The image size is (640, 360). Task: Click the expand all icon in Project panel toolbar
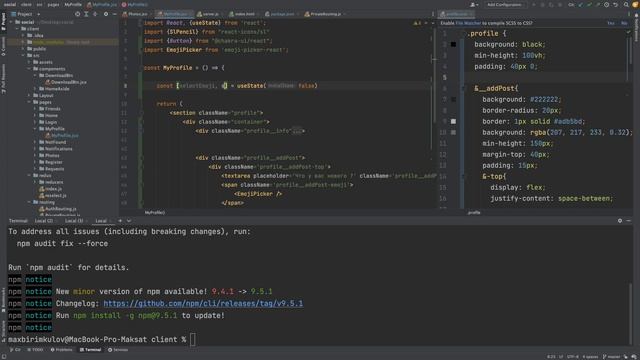click(86, 14)
